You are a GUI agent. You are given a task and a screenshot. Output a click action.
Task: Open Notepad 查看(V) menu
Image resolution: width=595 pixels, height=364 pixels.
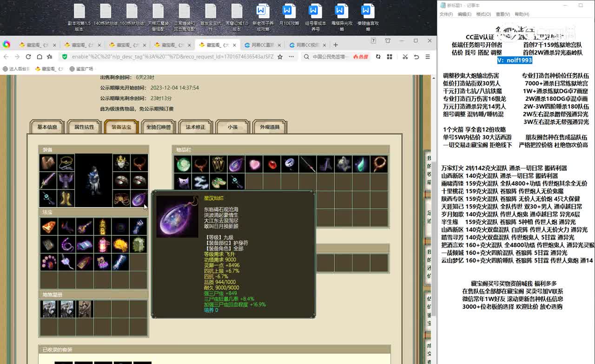point(502,14)
